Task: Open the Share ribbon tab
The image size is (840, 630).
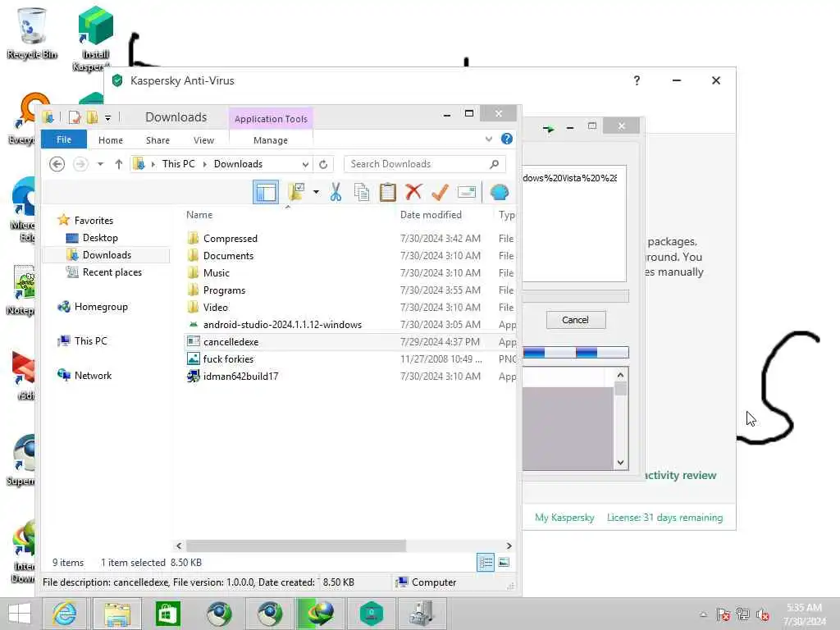Action: [157, 139]
